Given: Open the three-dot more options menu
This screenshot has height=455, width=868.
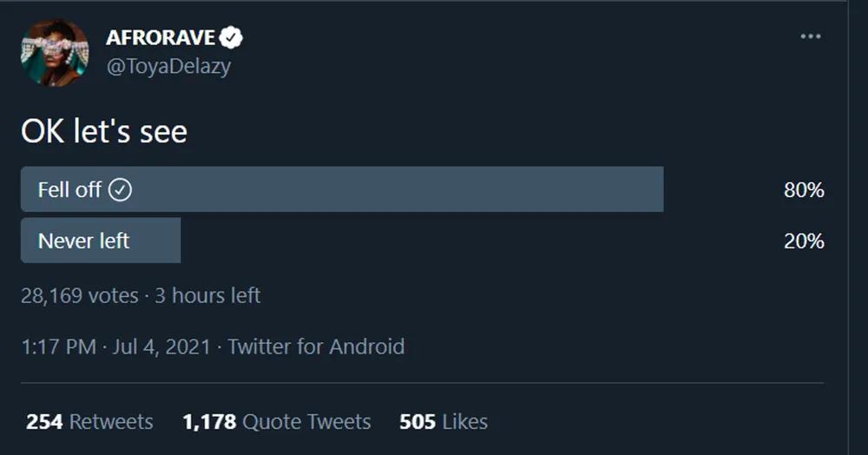Looking at the screenshot, I should click(810, 36).
